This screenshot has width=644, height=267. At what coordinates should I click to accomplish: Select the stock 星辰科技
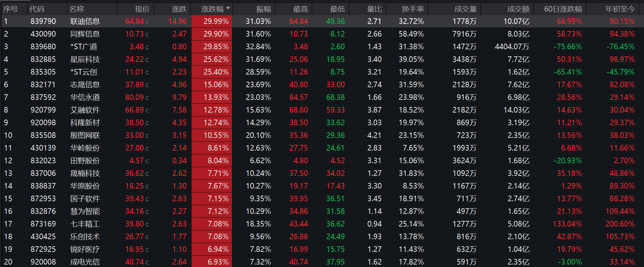coord(85,59)
